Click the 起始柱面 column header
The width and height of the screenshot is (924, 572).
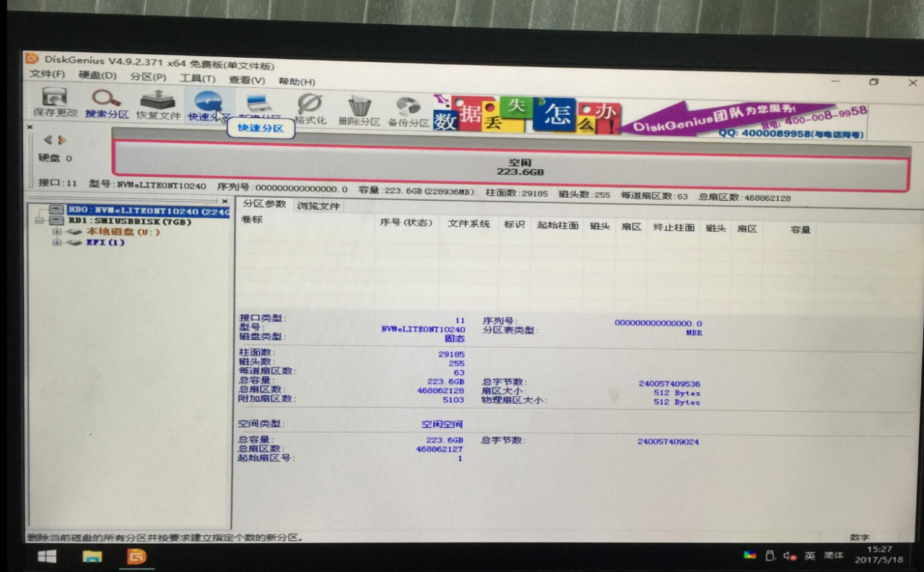click(x=557, y=225)
